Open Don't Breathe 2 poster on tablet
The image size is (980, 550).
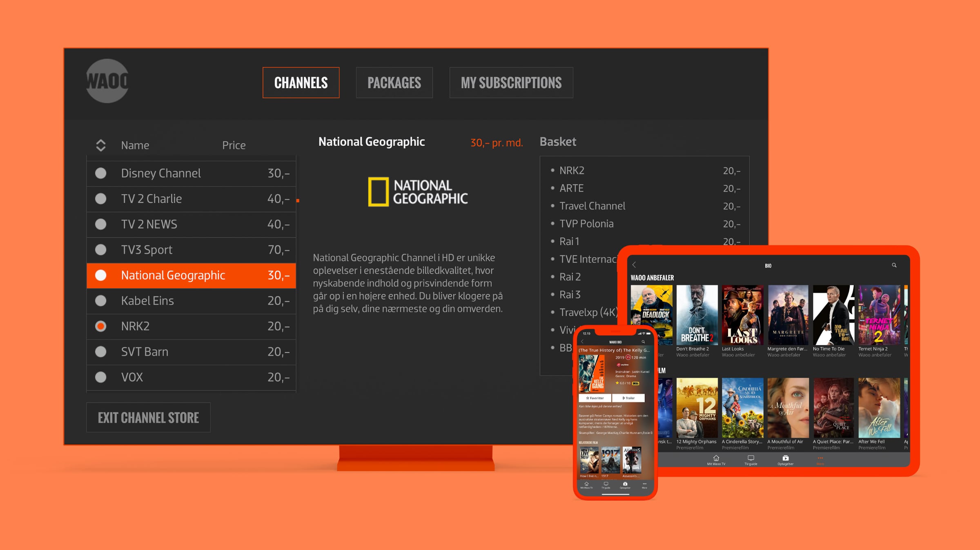(697, 315)
